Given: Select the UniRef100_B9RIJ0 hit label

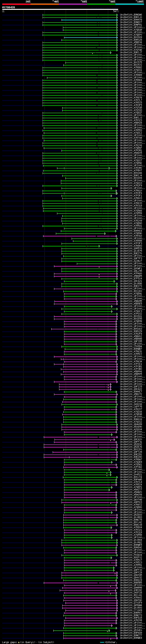Looking at the screenshot, I should click(131, 17).
